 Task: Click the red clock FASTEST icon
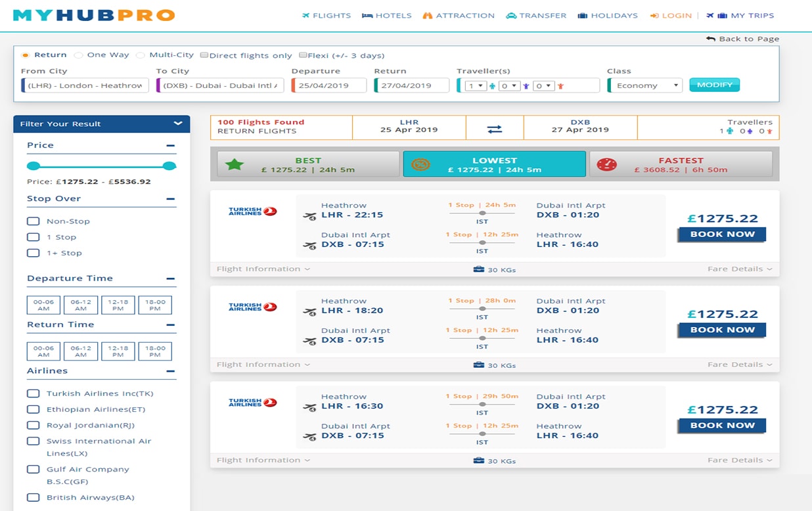coord(607,164)
